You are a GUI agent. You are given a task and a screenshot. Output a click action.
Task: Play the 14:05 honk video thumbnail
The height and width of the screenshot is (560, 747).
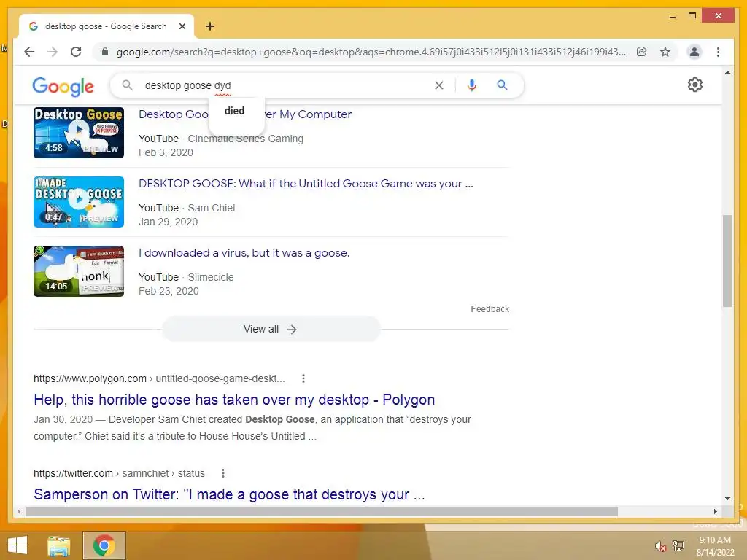79,271
